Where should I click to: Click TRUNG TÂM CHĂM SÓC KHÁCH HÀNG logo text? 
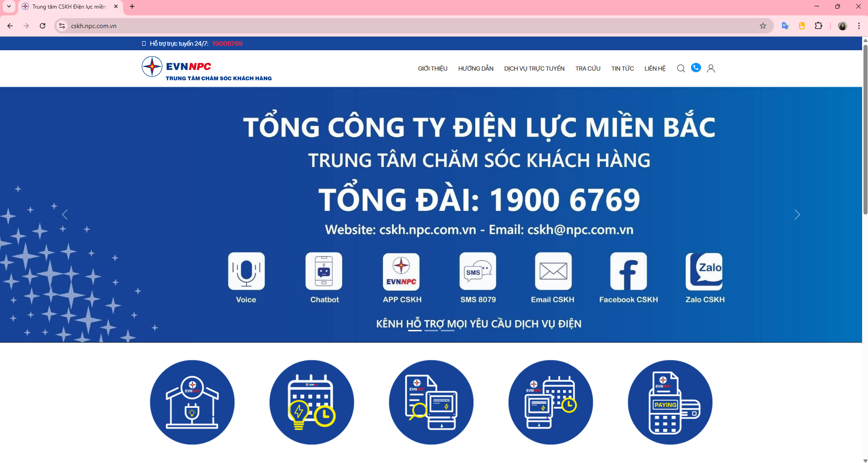(x=219, y=78)
